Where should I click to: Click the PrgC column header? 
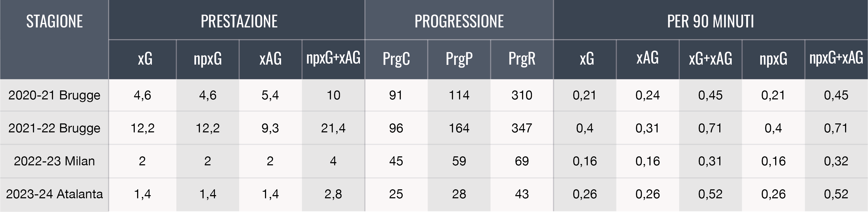point(396,59)
